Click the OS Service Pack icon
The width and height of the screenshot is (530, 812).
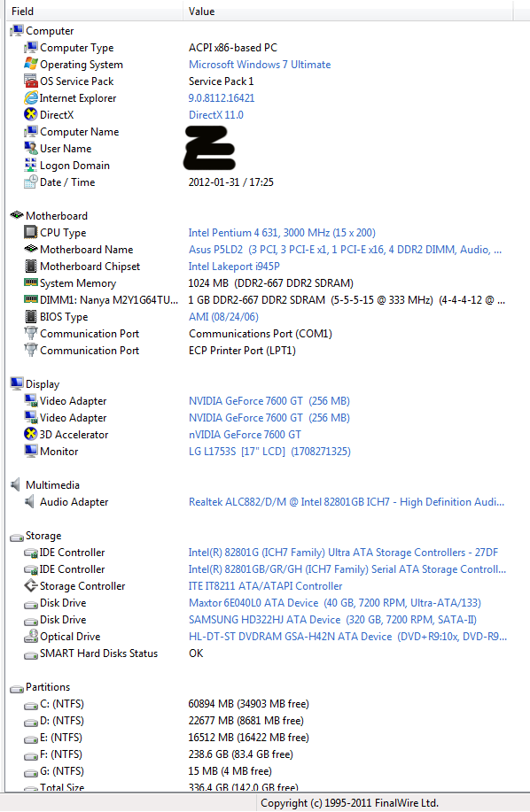point(30,81)
